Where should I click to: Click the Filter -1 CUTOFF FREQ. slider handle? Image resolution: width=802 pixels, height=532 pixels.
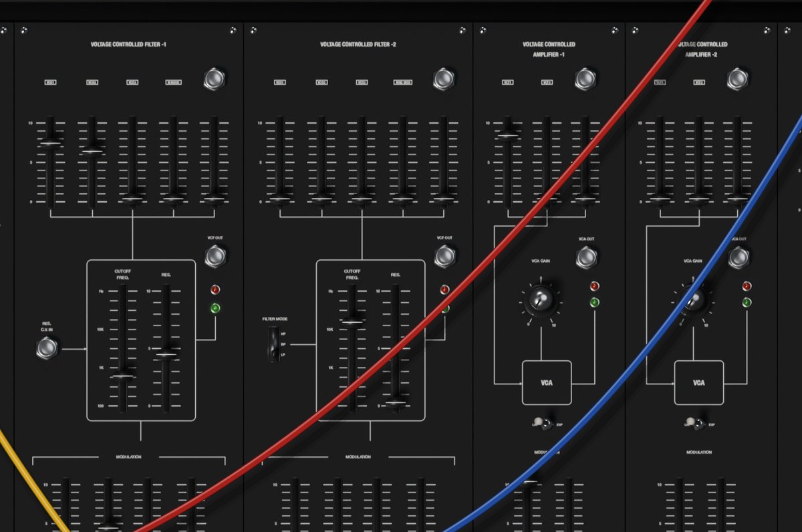click(122, 377)
